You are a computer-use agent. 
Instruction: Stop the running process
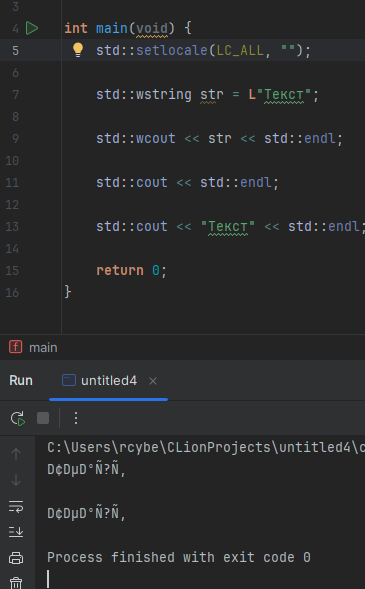[x=43, y=418]
